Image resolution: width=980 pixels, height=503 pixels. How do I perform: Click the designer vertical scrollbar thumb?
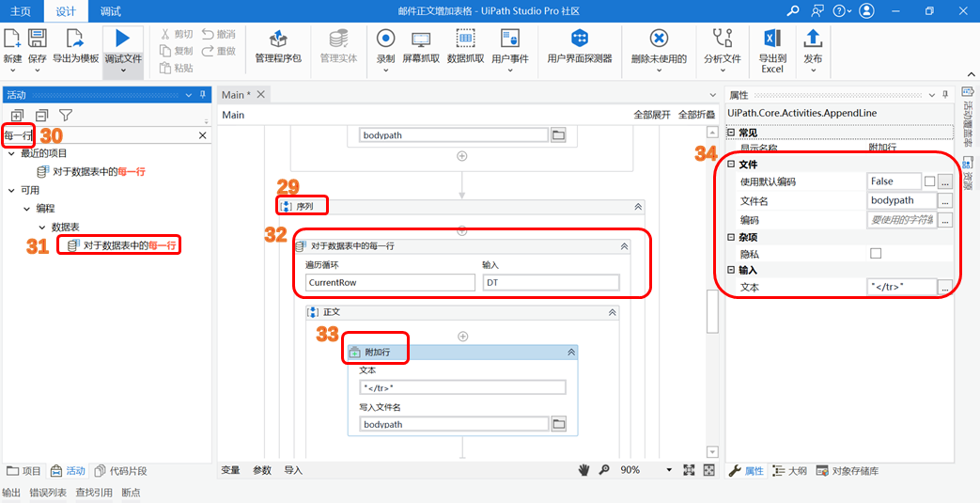click(712, 311)
